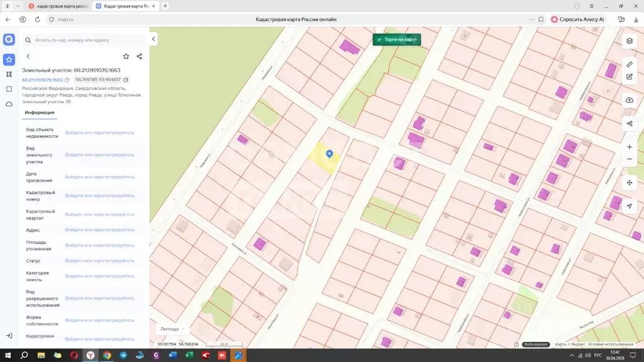
Task: Click the polygon shape sidebar icon
Action: coord(9,74)
